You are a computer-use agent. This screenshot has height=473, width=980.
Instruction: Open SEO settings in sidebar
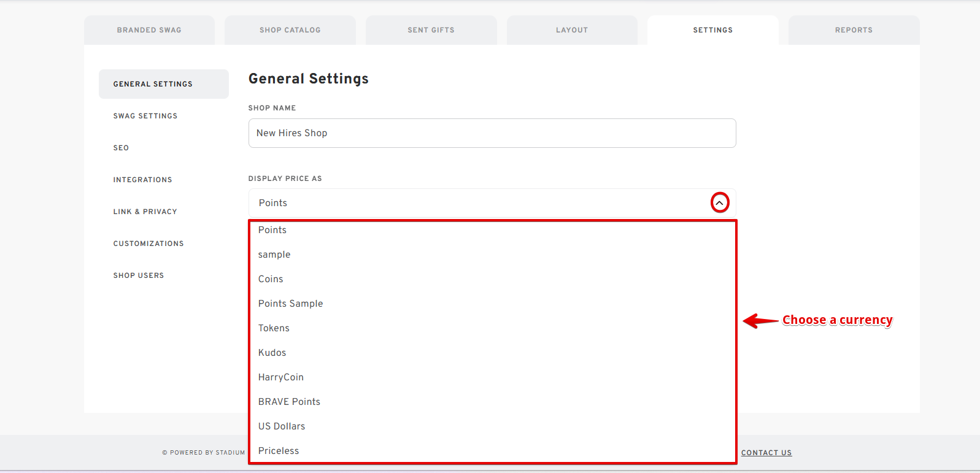122,148
